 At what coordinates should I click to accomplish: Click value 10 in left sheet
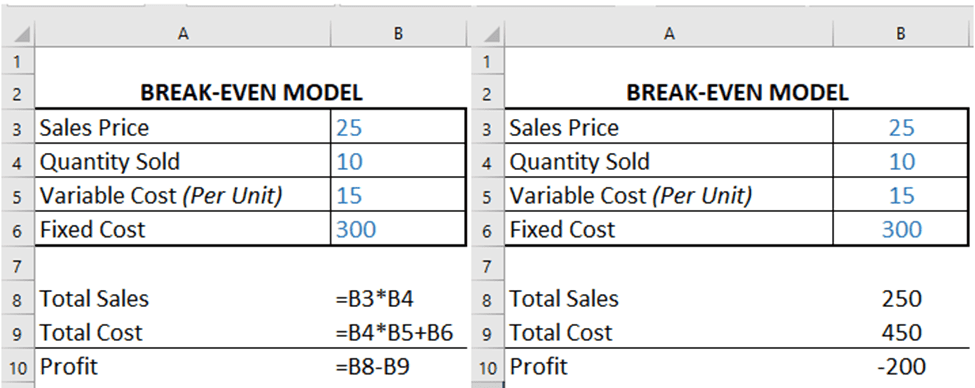coord(349,162)
